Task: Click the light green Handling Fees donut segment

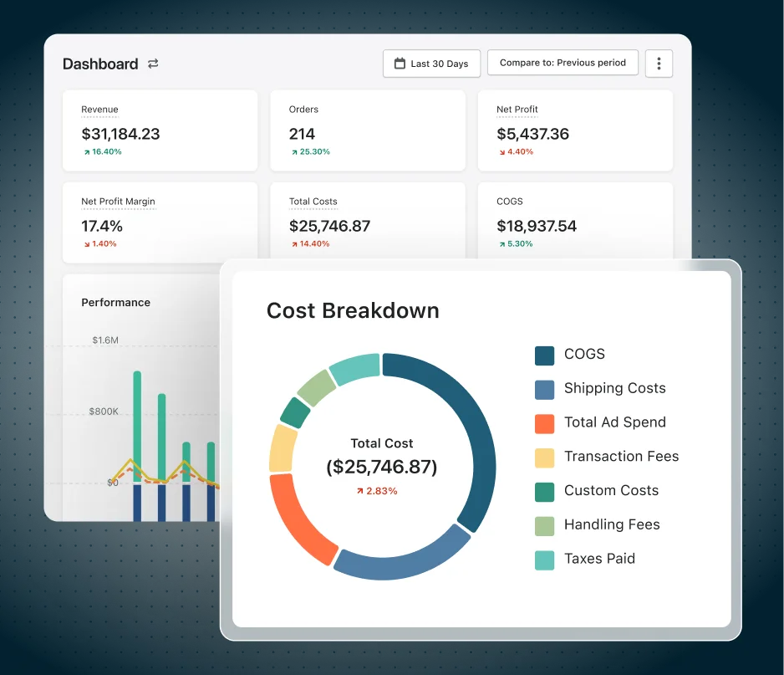Action: pyautogui.click(x=316, y=388)
